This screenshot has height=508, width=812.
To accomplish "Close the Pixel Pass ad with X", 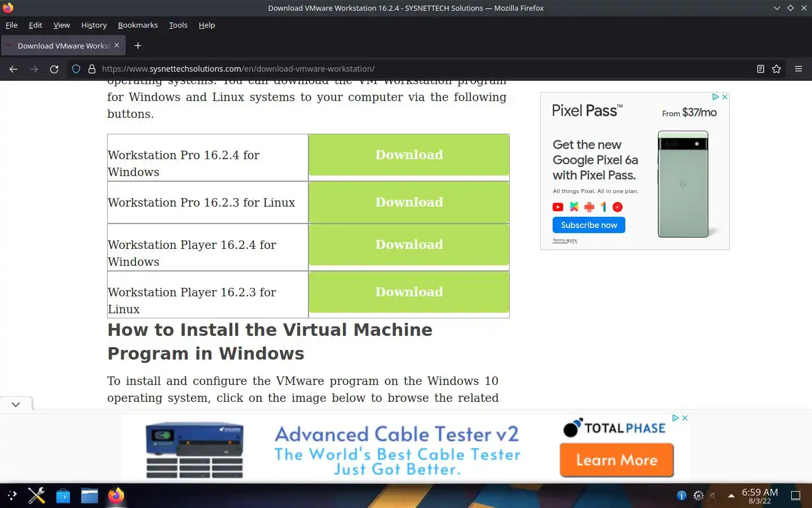I will point(725,97).
